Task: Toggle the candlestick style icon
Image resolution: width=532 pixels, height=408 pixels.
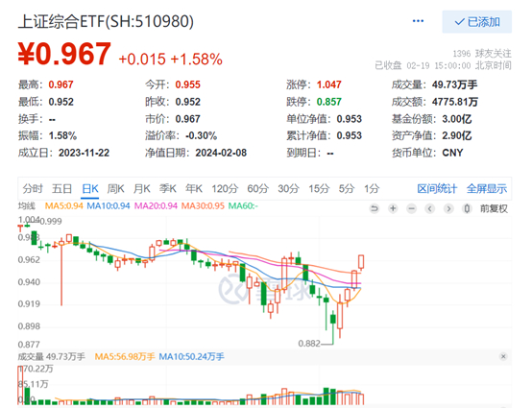Action: click(467, 208)
